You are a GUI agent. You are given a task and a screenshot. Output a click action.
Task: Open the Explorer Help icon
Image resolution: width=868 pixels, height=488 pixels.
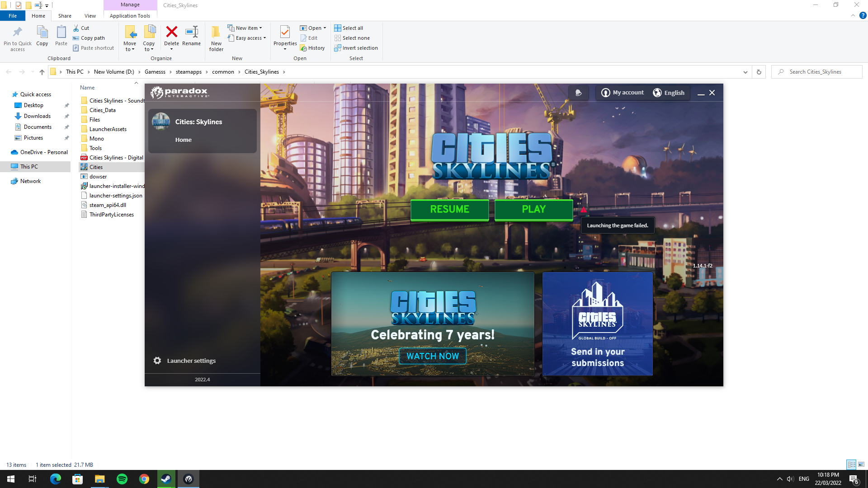(x=863, y=15)
